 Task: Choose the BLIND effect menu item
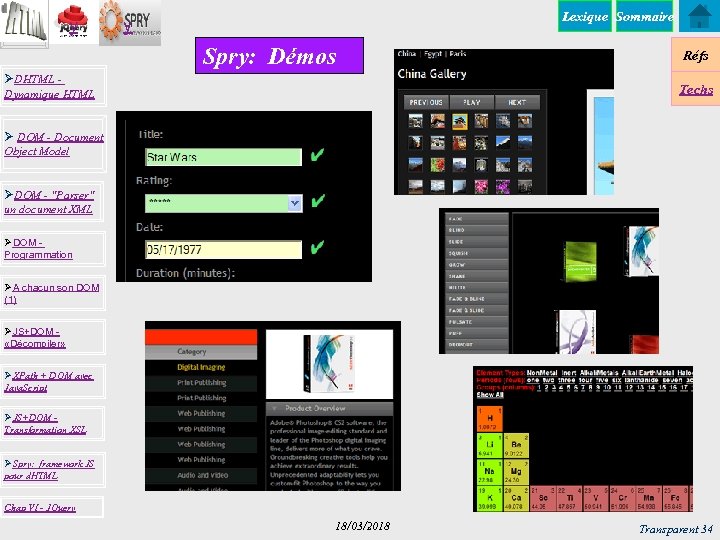[x=477, y=230]
